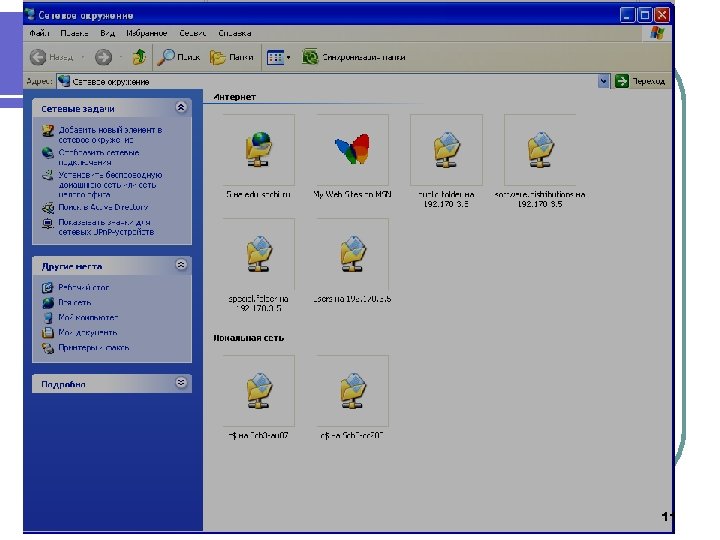
Task: Click Добавить новый элемент в сетевое окружение
Action: pyautogui.click(x=110, y=135)
